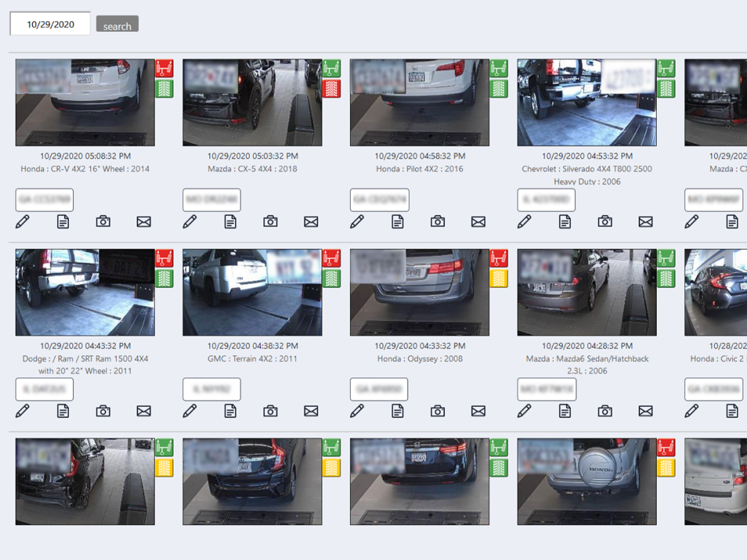Open camera for Mazda6 Sedan 2006
The height and width of the screenshot is (560, 747).
(x=605, y=411)
